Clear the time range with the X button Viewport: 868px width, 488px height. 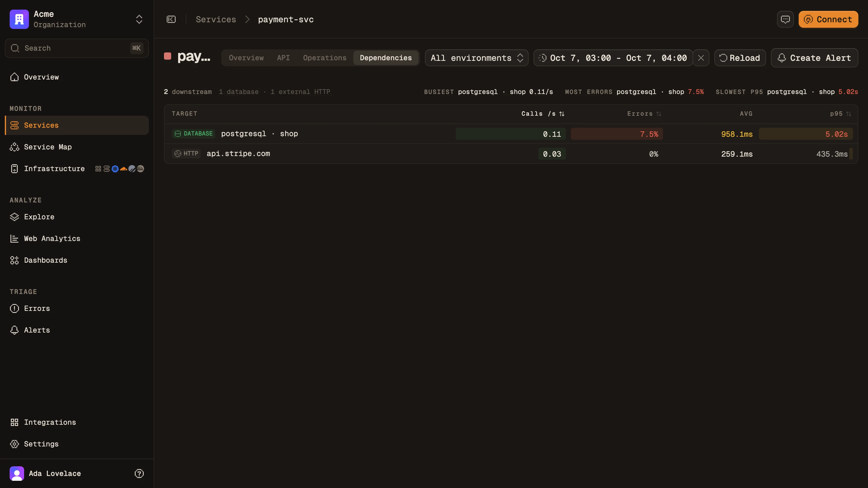(701, 58)
